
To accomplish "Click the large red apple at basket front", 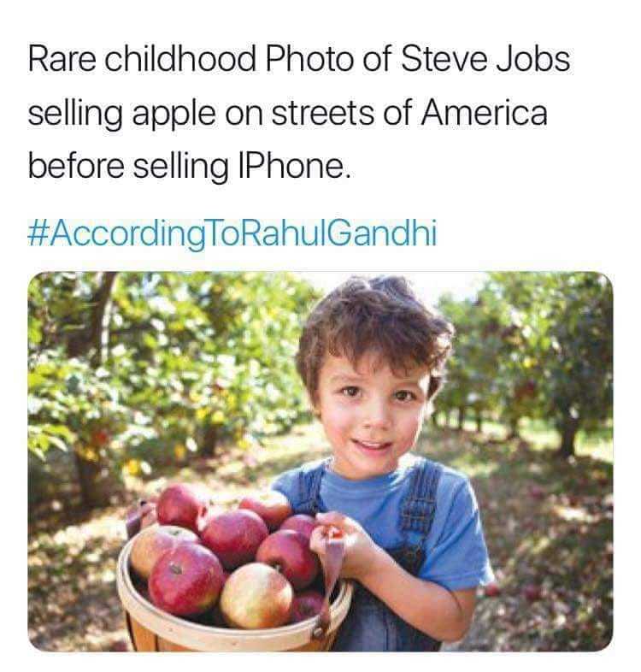I will pyautogui.click(x=185, y=580).
